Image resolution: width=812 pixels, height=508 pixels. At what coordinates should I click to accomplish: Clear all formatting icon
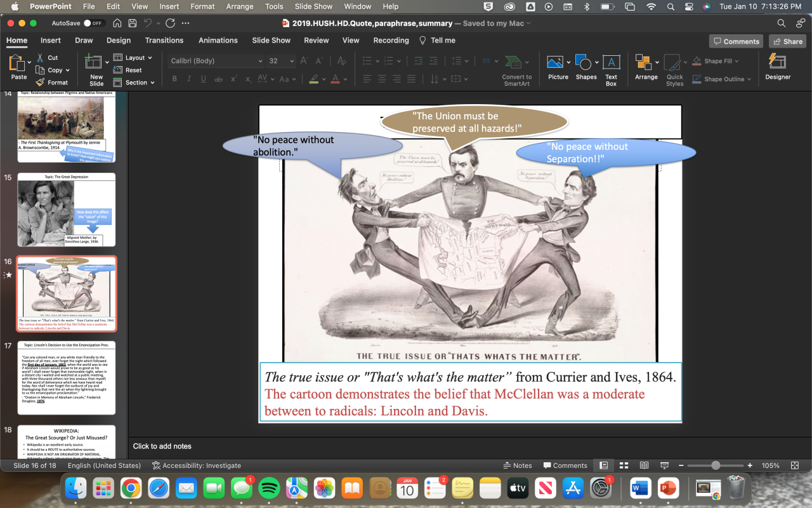tap(341, 61)
